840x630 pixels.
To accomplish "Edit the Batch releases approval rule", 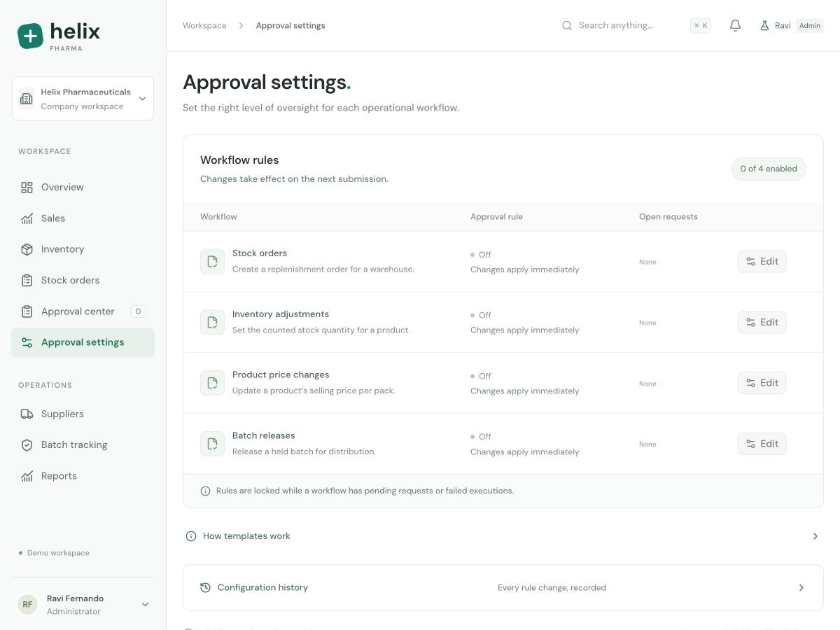I will pyautogui.click(x=762, y=444).
